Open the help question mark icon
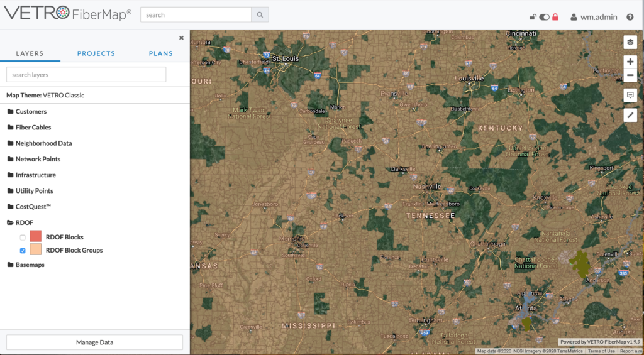Screen dimensions: 644x355 [x=630, y=17]
